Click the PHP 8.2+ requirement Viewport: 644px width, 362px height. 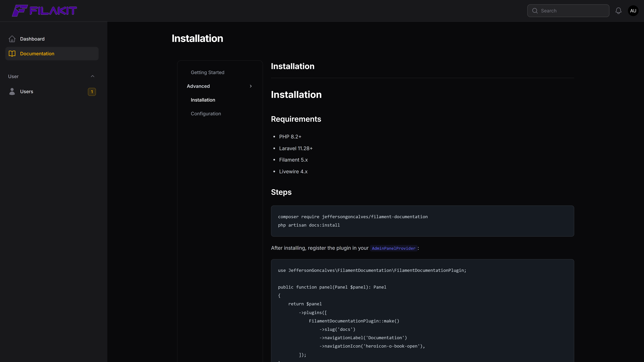tap(290, 137)
